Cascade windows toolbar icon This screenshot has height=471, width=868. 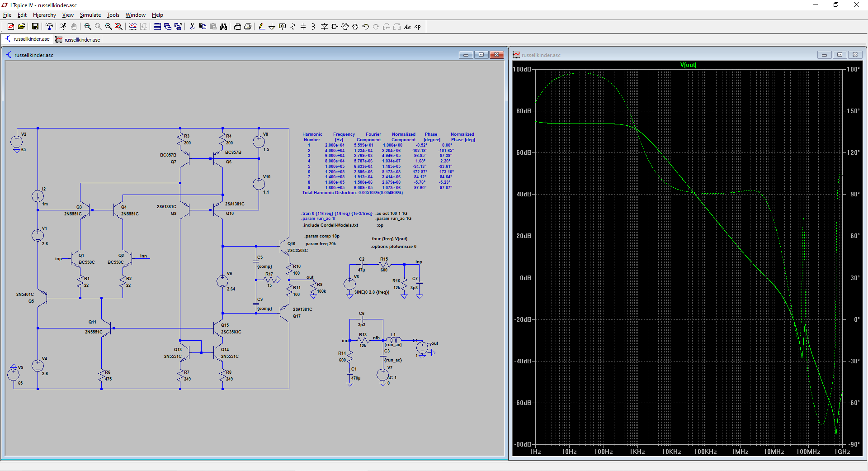pyautogui.click(x=168, y=27)
